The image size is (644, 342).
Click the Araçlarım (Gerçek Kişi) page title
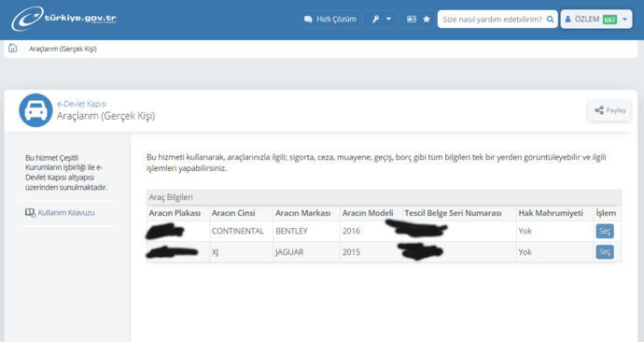point(106,116)
